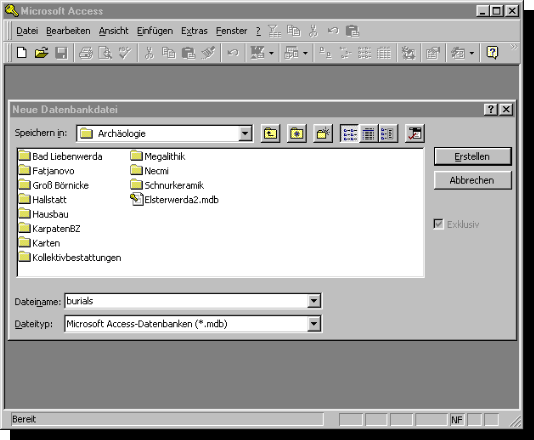
Task: Expand the Dateiname dropdown arrow
Action: click(x=314, y=301)
